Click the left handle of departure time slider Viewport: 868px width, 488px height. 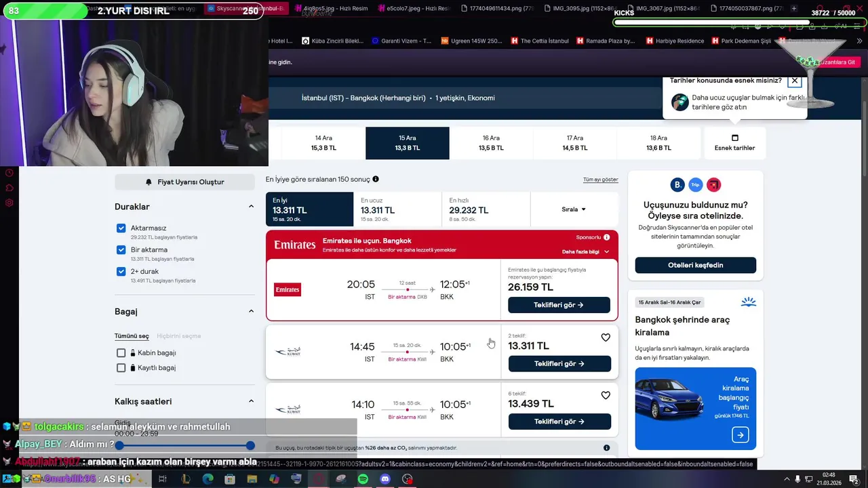pyautogui.click(x=119, y=445)
